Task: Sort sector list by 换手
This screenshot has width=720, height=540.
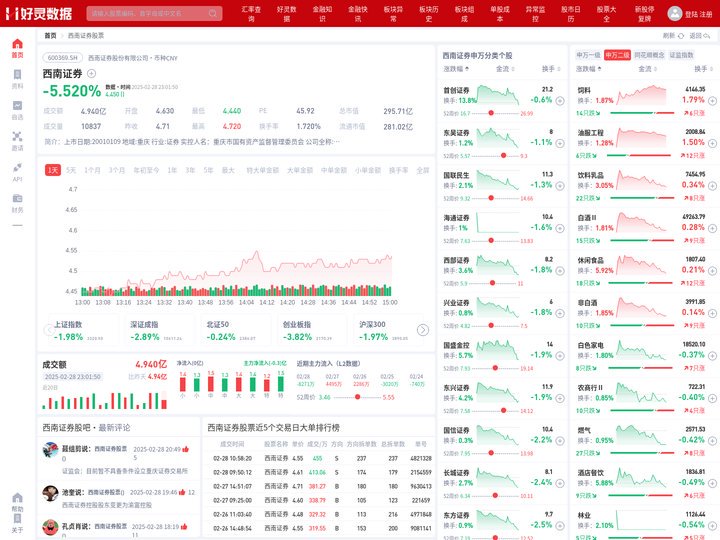Action: pyautogui.click(x=703, y=69)
